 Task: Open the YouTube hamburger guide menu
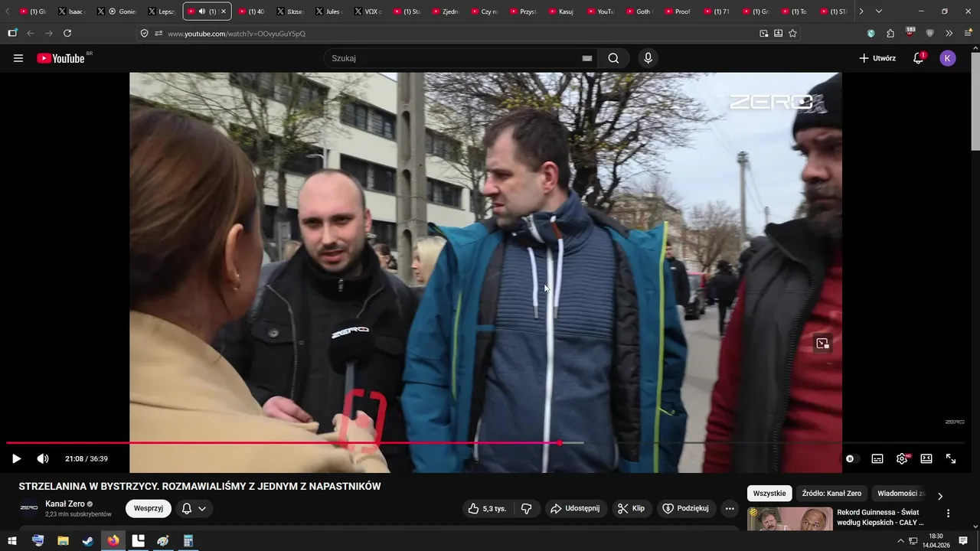click(x=18, y=58)
